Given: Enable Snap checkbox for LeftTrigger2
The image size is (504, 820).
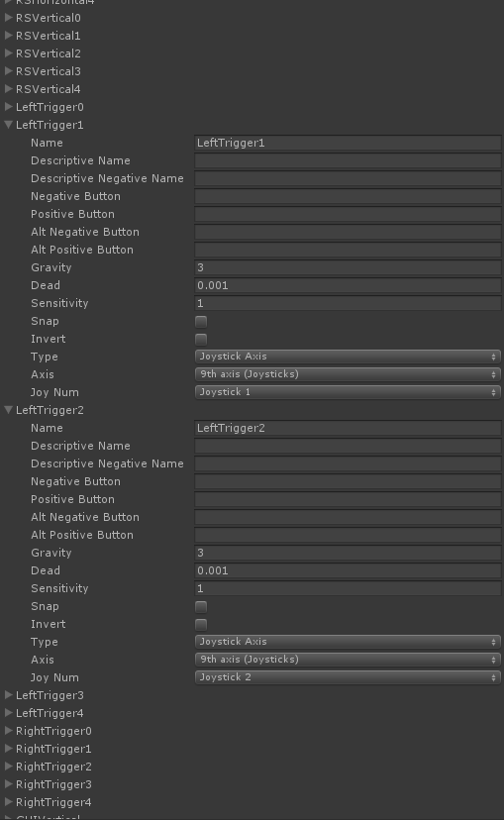Looking at the screenshot, I should point(201,607).
